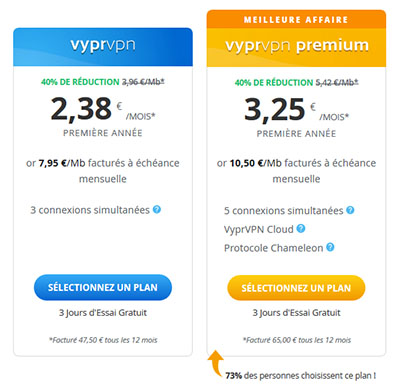Viewport: 400px width, 389px height.
Task: Click the 2,38 € monthly price
Action: 103,109
